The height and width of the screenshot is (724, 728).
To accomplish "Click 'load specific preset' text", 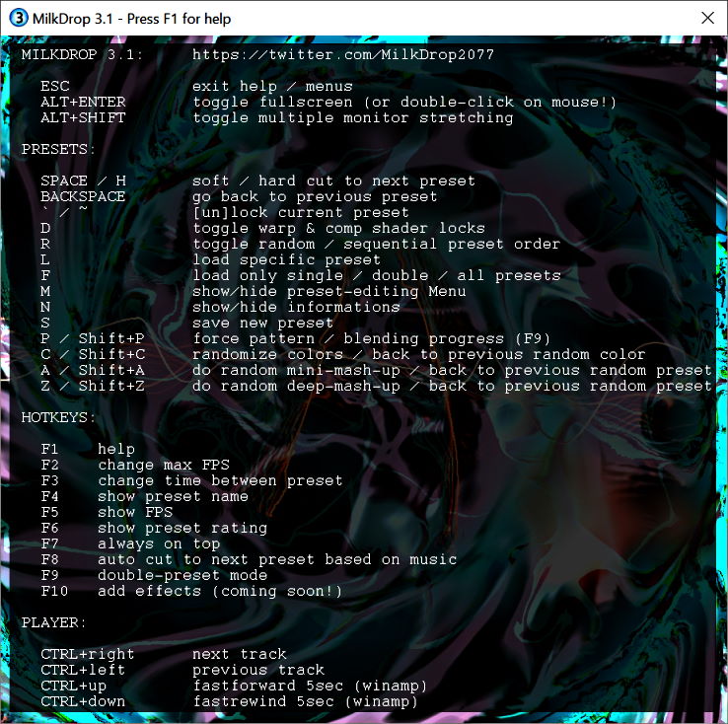I will pyautogui.click(x=286, y=259).
